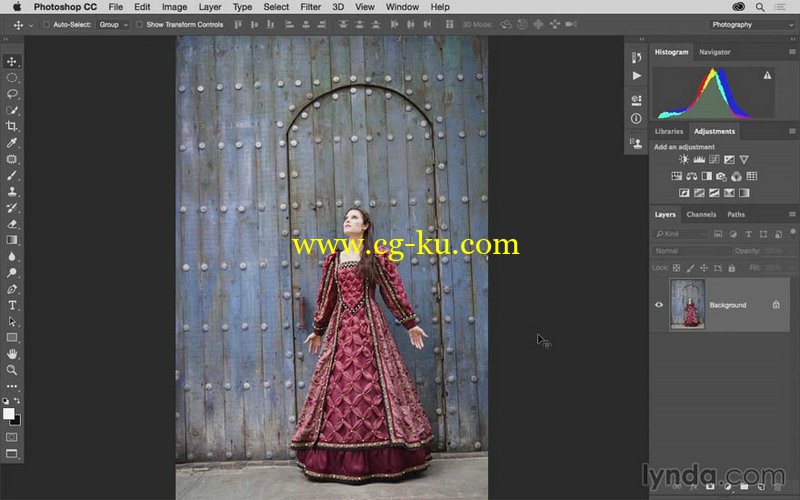Select the Background layer thumbnail
Screen dimensions: 800x500
[687, 305]
